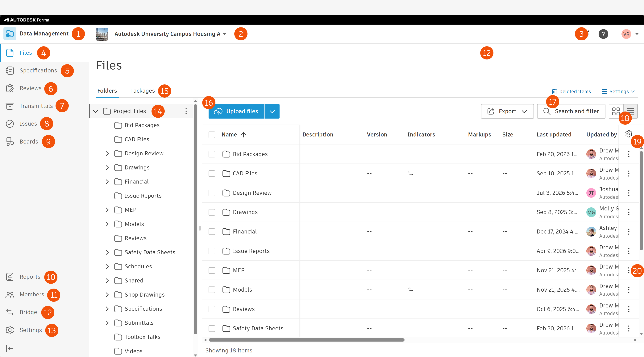The height and width of the screenshot is (357, 644).
Task: Open Issues in the sidebar
Action: click(x=28, y=124)
